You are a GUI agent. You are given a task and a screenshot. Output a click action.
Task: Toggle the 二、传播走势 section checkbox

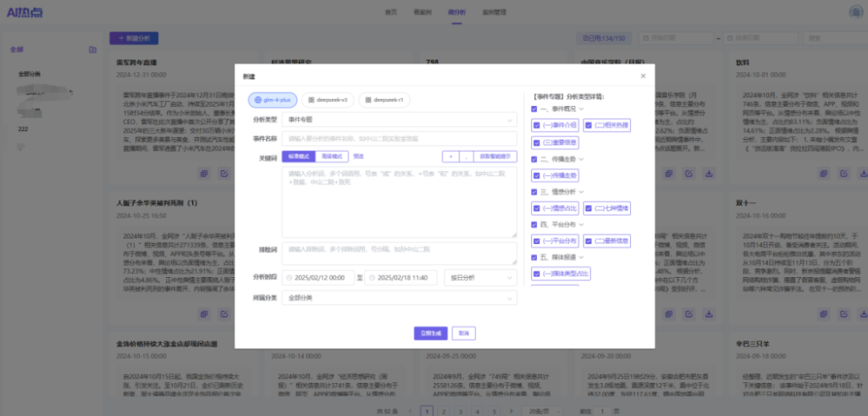click(x=534, y=159)
